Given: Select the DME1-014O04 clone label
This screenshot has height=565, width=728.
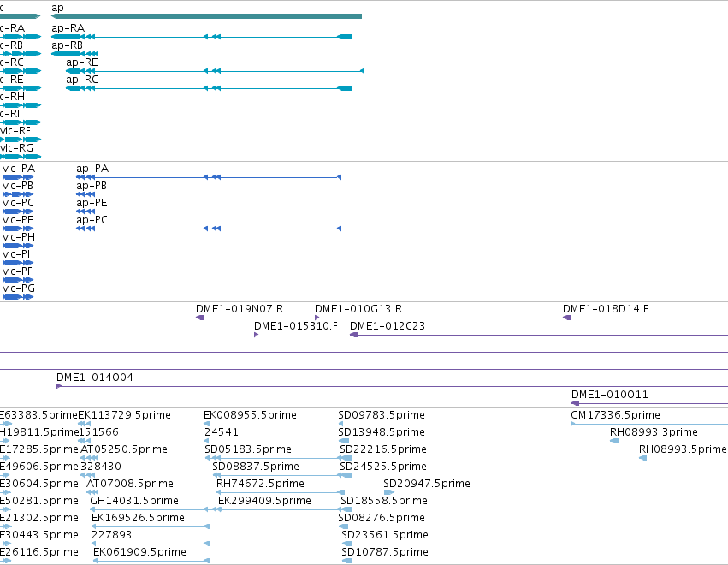Looking at the screenshot, I should tap(95, 378).
